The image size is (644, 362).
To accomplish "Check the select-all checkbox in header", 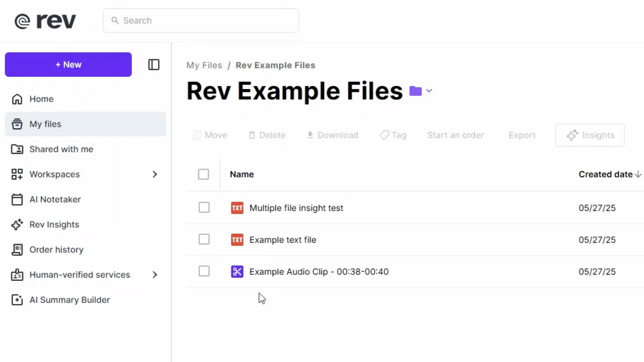I will coord(204,174).
